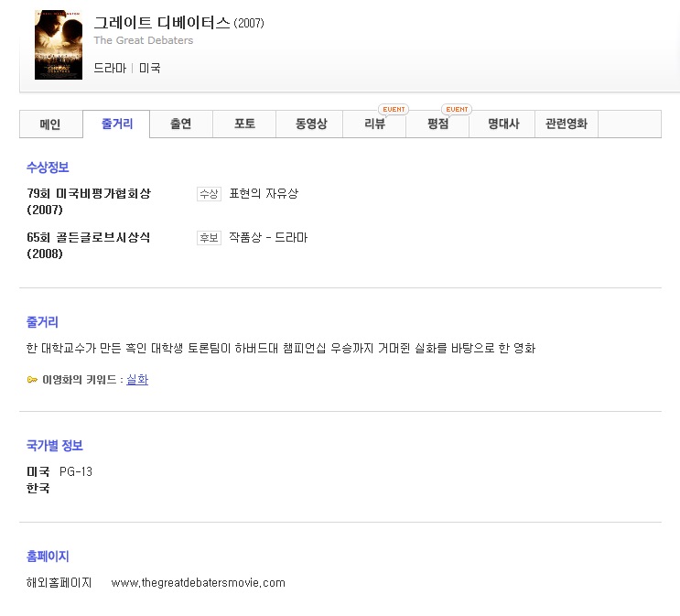
Task: Click the EVENT badge above 평점 tab
Action: click(456, 109)
